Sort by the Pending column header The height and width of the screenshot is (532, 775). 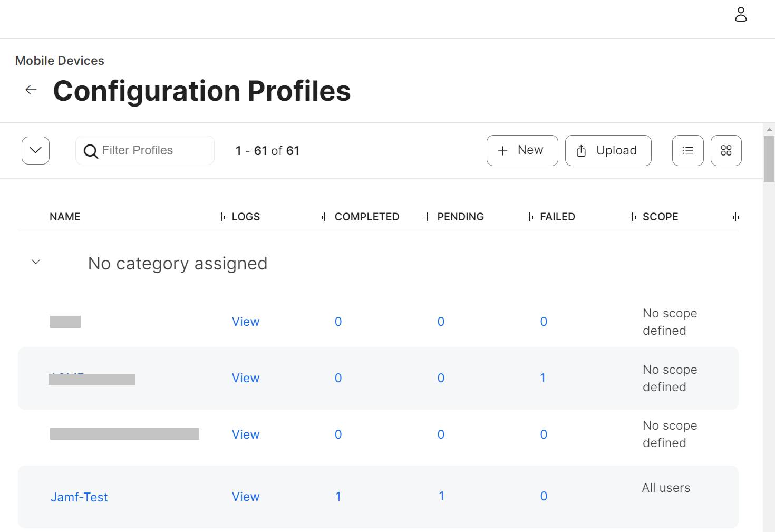pos(460,217)
